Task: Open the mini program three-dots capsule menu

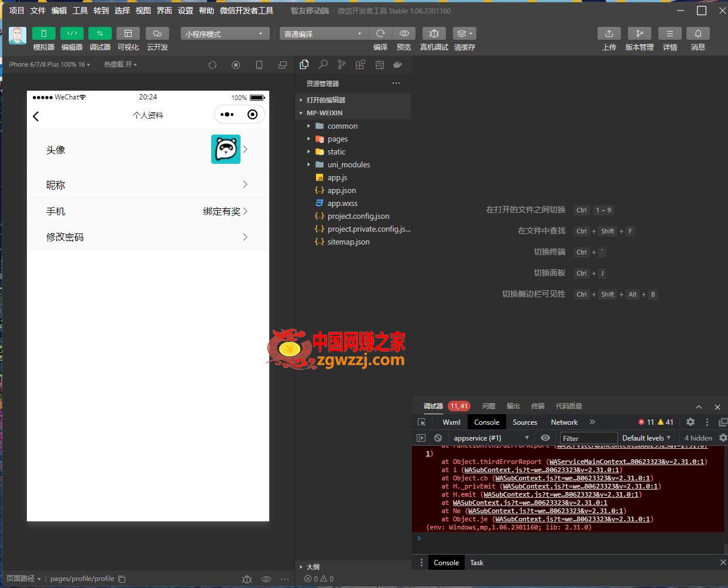Action: point(227,115)
